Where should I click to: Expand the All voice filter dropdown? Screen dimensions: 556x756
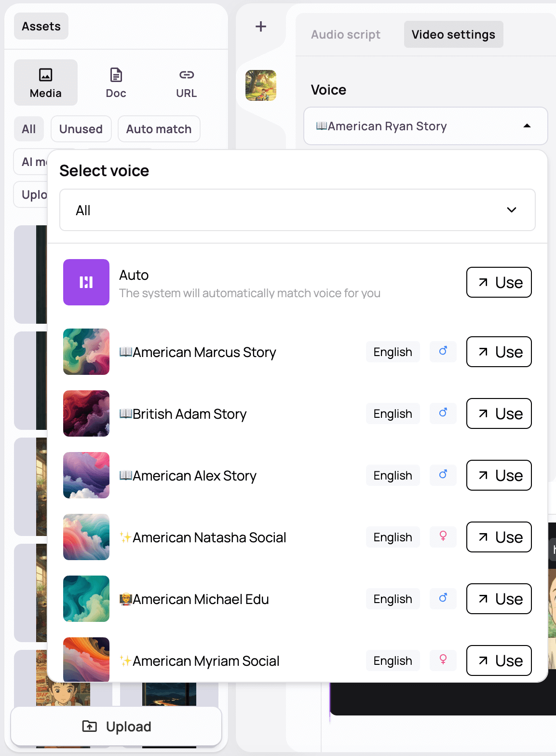[x=298, y=210]
